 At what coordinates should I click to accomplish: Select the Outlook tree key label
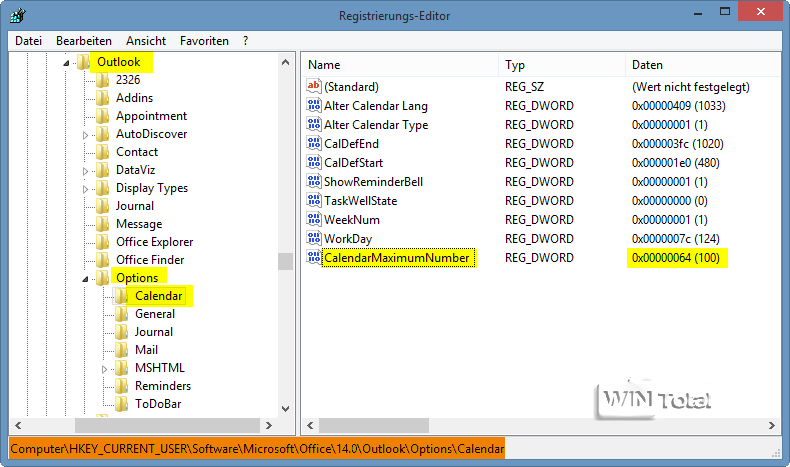[x=118, y=62]
